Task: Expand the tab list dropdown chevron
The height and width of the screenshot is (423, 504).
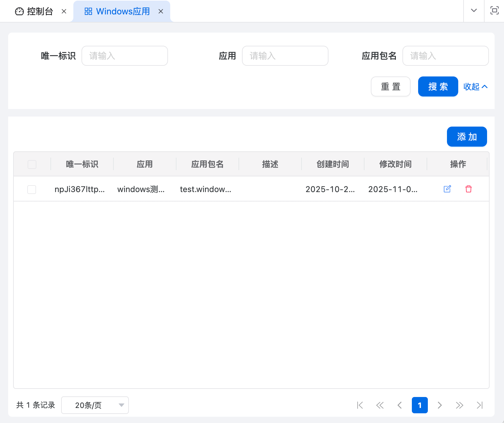Action: (474, 11)
